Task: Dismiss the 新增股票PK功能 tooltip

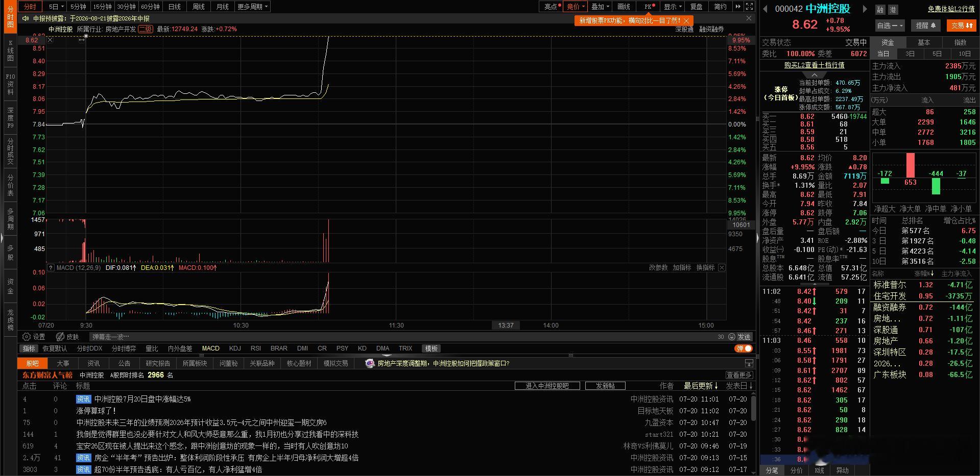Action: 687,20
